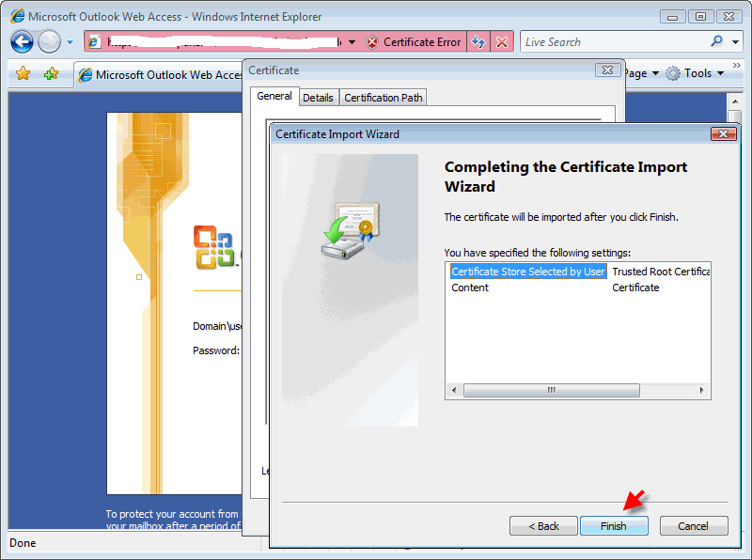Select the General tab in Certificate dialog
The width and height of the screenshot is (752, 560).
pyautogui.click(x=274, y=96)
